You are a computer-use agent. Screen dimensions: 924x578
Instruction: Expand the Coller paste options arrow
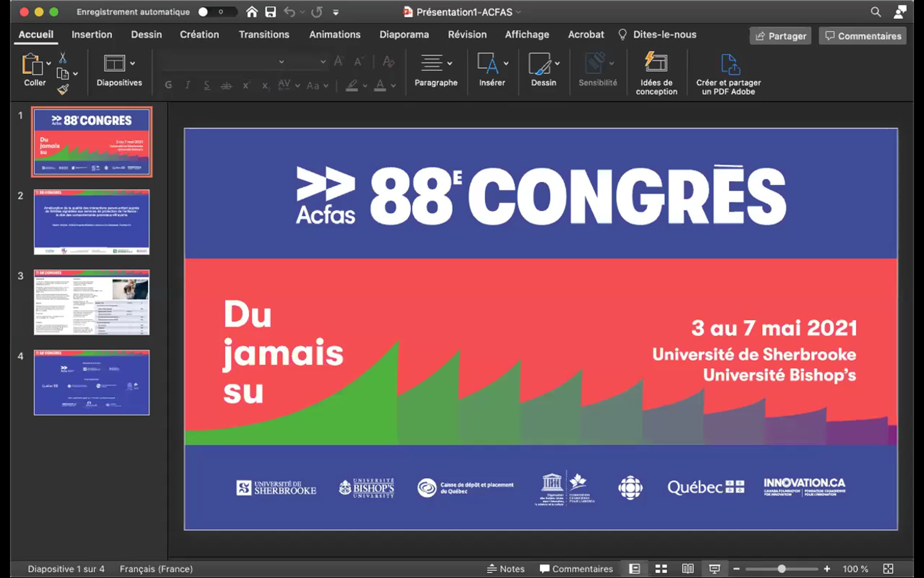[x=49, y=64]
